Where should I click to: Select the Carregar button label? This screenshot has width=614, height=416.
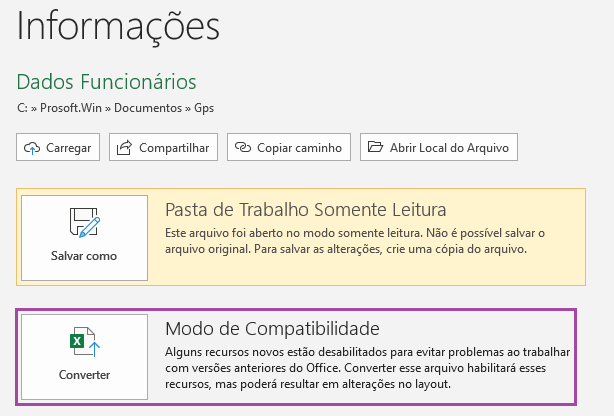coord(69,148)
